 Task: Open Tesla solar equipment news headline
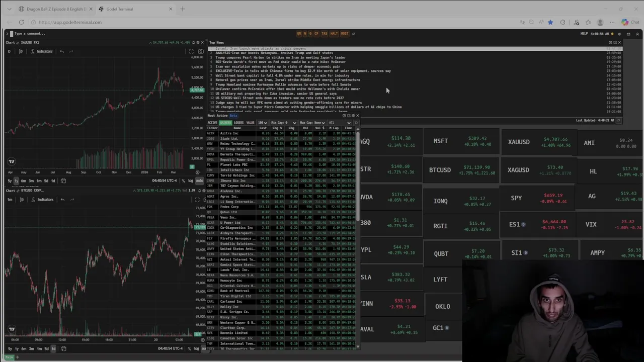[303, 71]
